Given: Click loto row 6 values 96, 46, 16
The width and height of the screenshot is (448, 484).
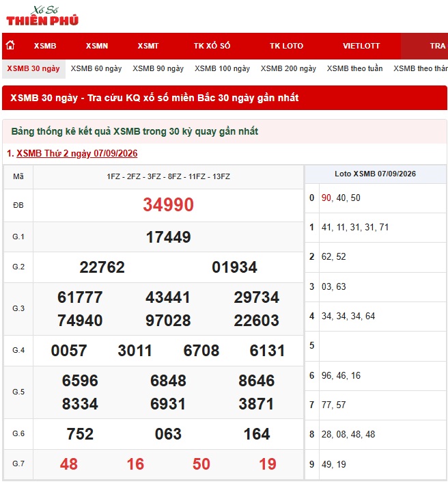Looking at the screenshot, I should click(x=341, y=376).
